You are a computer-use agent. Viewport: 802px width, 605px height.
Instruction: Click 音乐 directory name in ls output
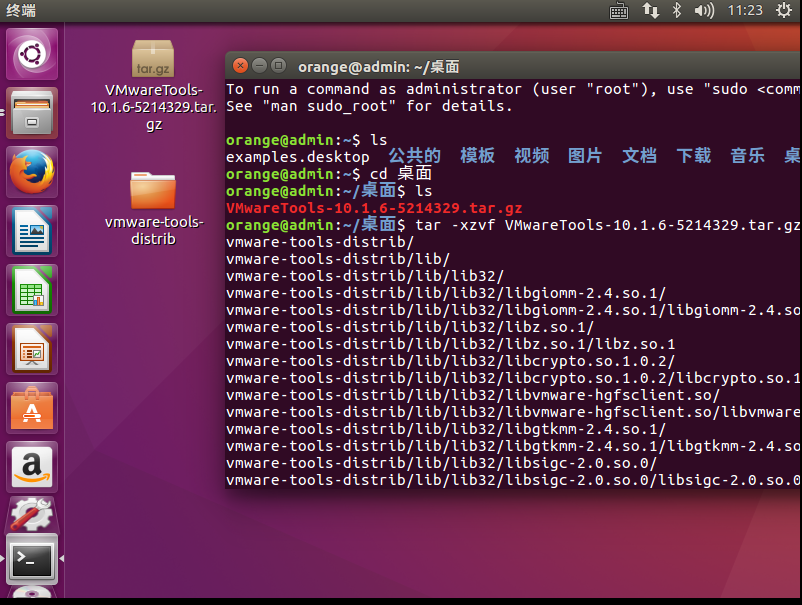(x=747, y=155)
